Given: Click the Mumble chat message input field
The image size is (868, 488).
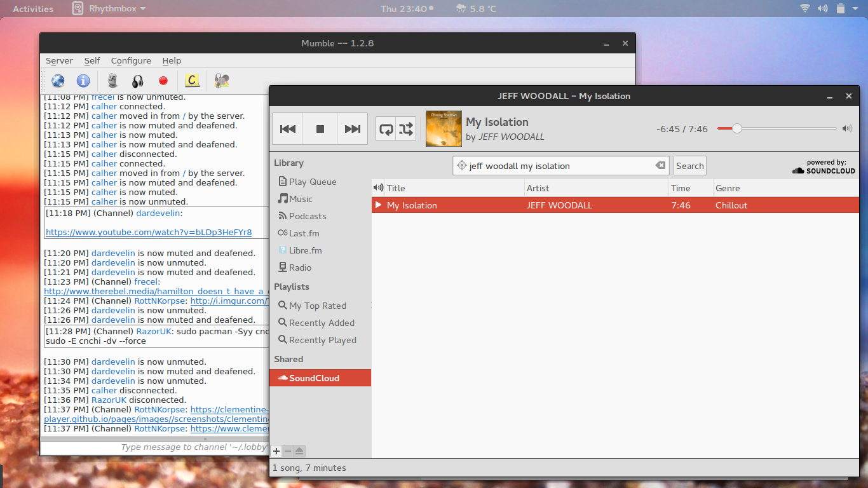Looking at the screenshot, I should (155, 447).
